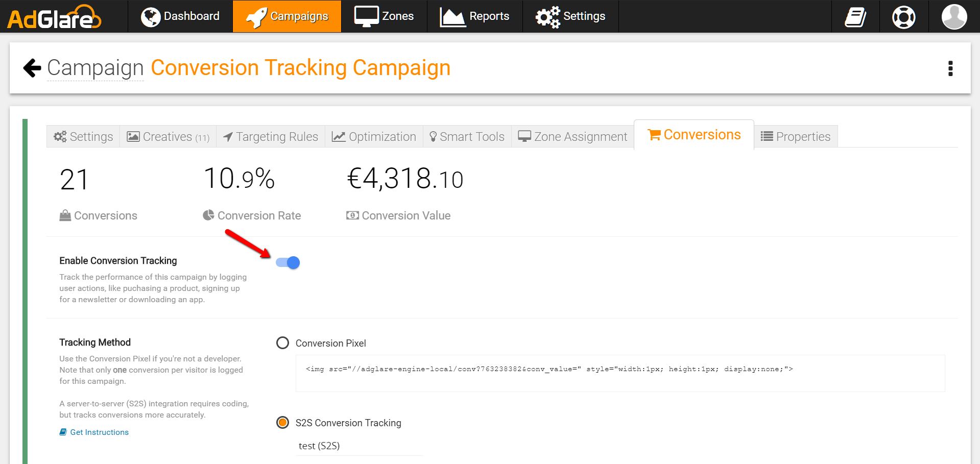Click the Reports chart icon
Screen dimensions: 980x464
tap(452, 17)
